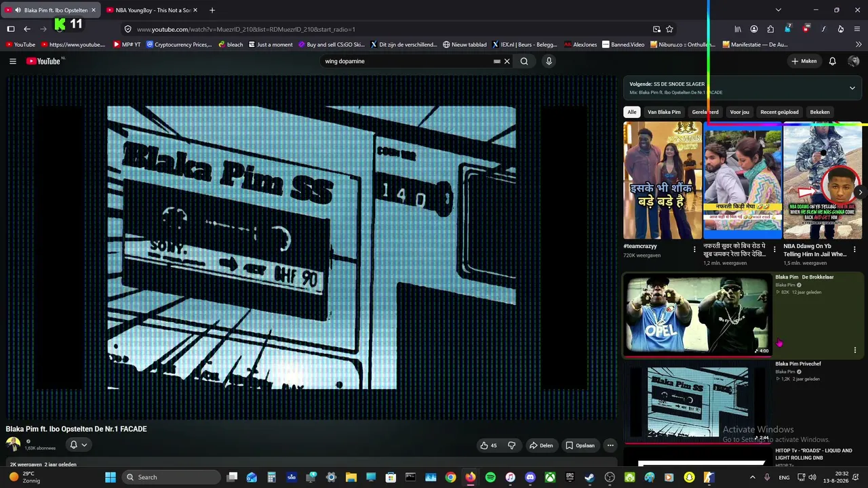
Task: Share the video with Delen
Action: click(x=541, y=445)
